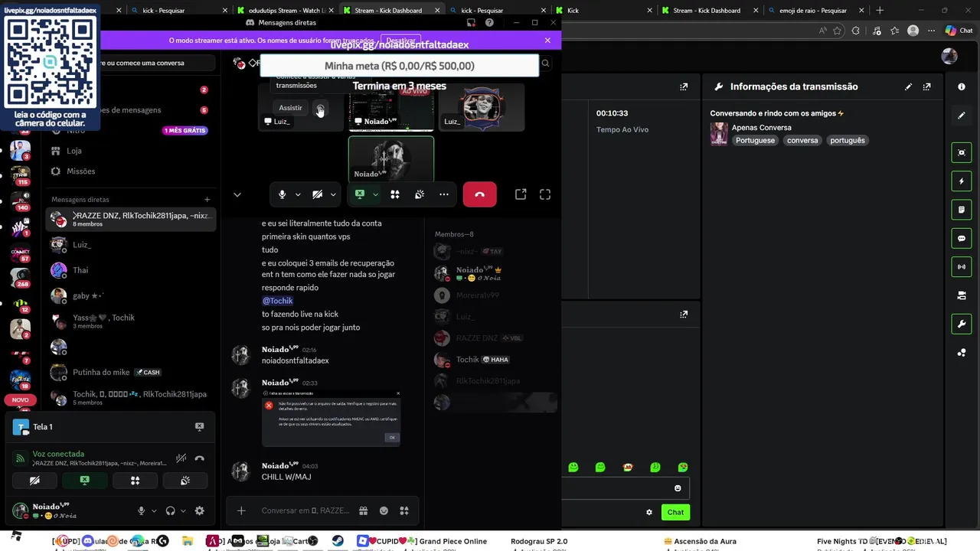This screenshot has height=551, width=980.
Task: Turn on camera in call controls
Action: [318, 194]
